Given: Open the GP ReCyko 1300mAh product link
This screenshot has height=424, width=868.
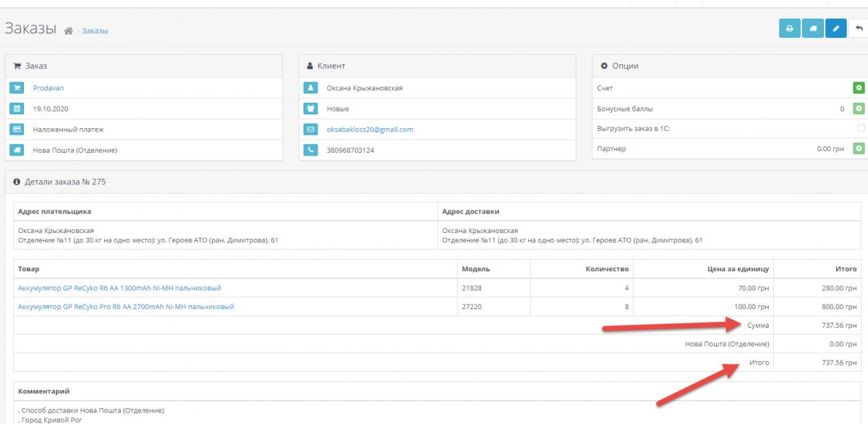Looking at the screenshot, I should pos(119,288).
